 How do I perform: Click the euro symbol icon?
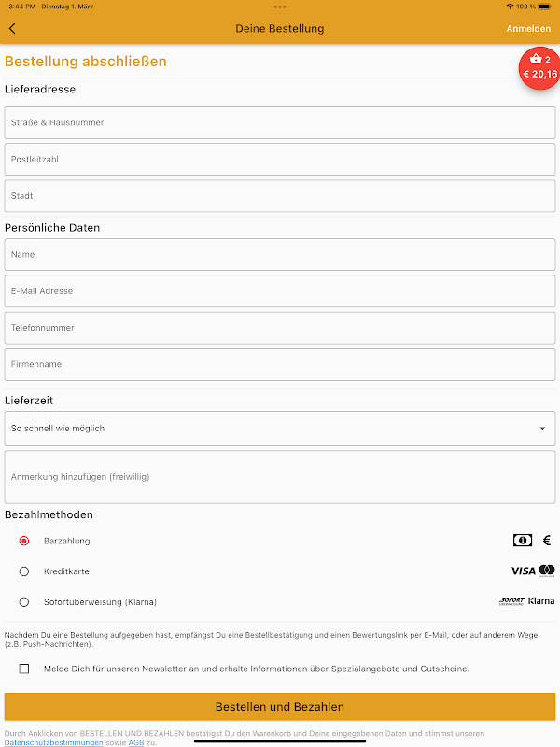547,541
